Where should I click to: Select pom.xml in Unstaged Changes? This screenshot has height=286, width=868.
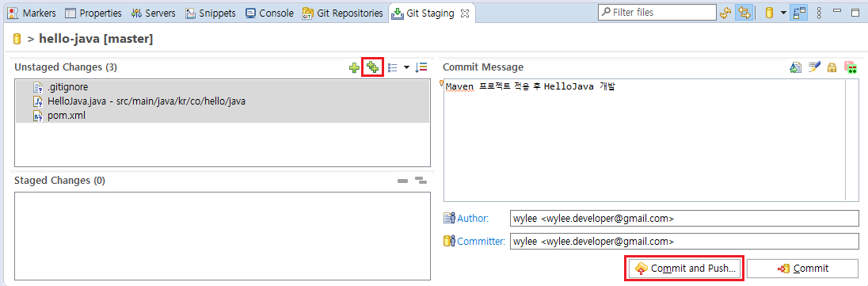point(222,116)
